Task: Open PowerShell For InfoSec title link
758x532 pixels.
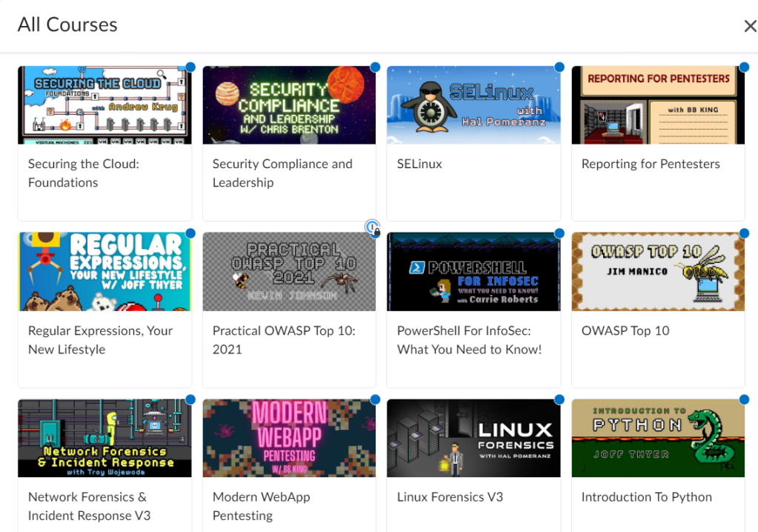Action: [469, 340]
